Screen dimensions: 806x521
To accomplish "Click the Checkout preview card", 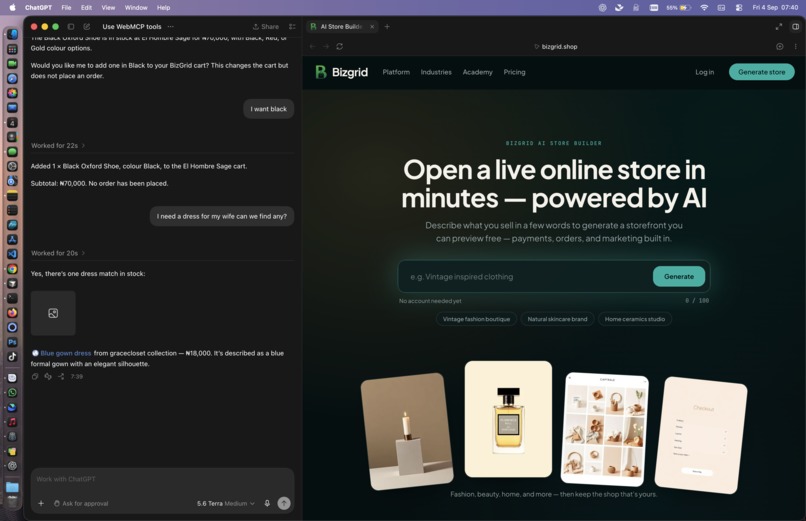I will pyautogui.click(x=701, y=435).
